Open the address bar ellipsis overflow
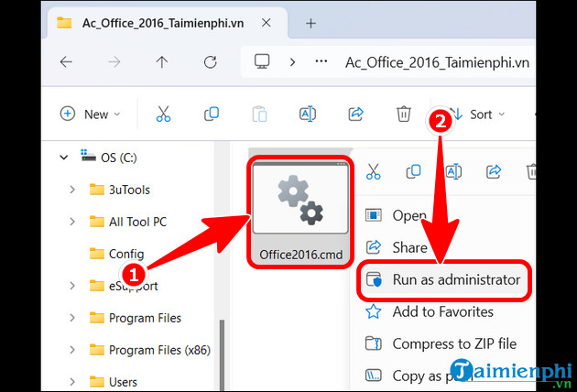The height and width of the screenshot is (392, 577). pos(321,61)
